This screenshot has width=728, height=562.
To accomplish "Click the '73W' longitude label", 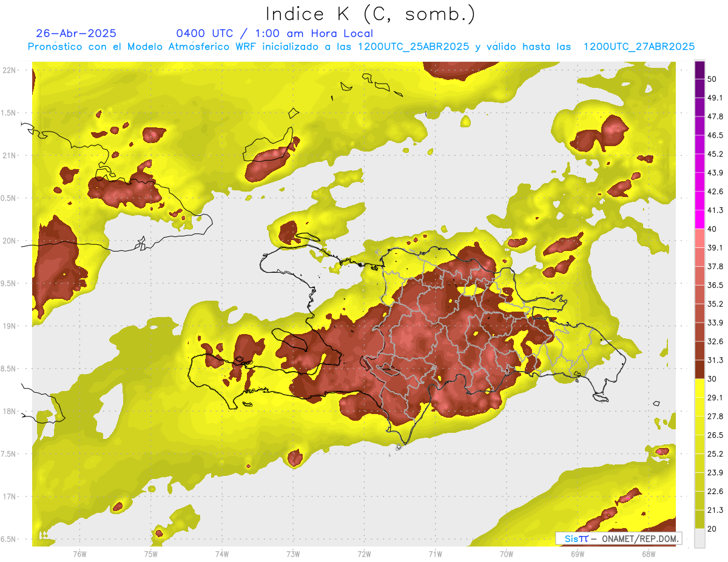I will [293, 554].
